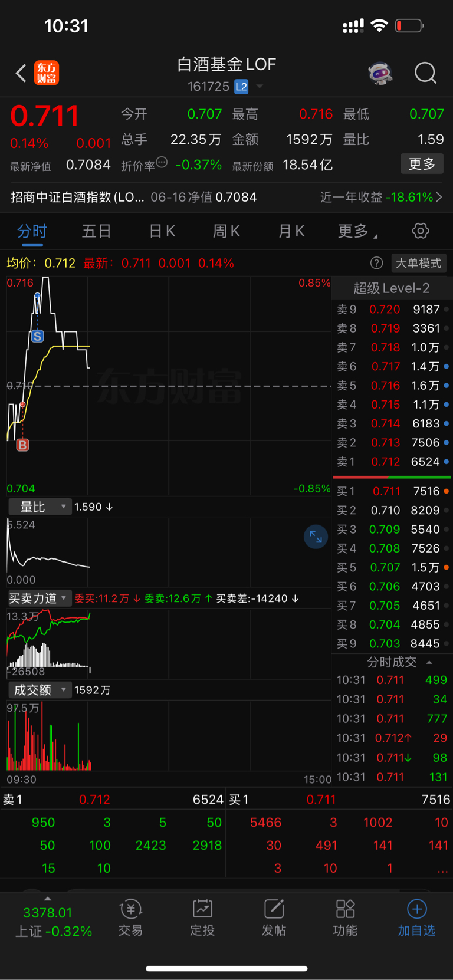Tap the orange dot beside 买5
The width and height of the screenshot is (453, 980).
tap(447, 567)
